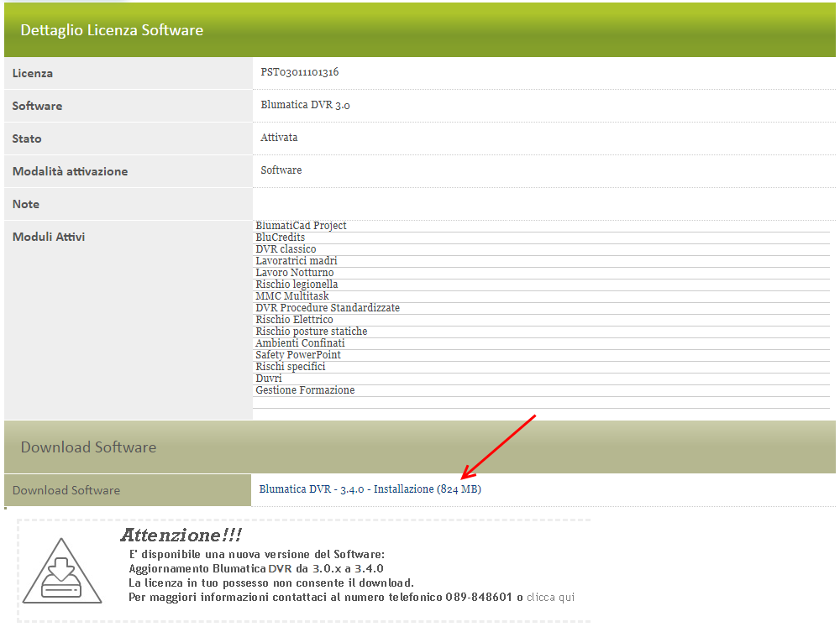Image resolution: width=840 pixels, height=627 pixels.
Task: Click the 'clicca qui' link
Action: click(x=550, y=598)
